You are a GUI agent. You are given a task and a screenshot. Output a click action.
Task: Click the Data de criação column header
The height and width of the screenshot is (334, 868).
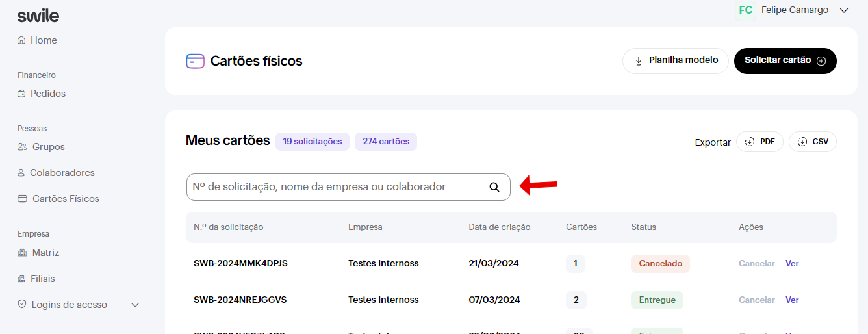click(500, 227)
